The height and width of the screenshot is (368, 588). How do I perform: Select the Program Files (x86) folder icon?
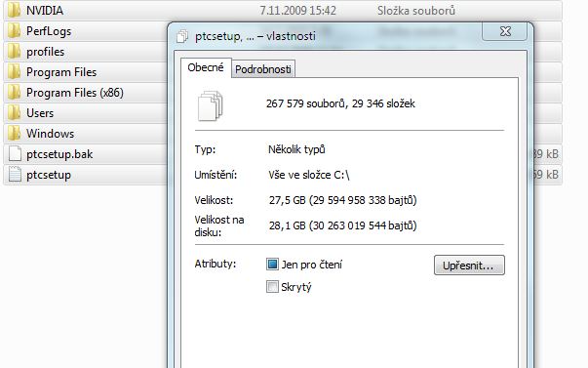point(15,93)
